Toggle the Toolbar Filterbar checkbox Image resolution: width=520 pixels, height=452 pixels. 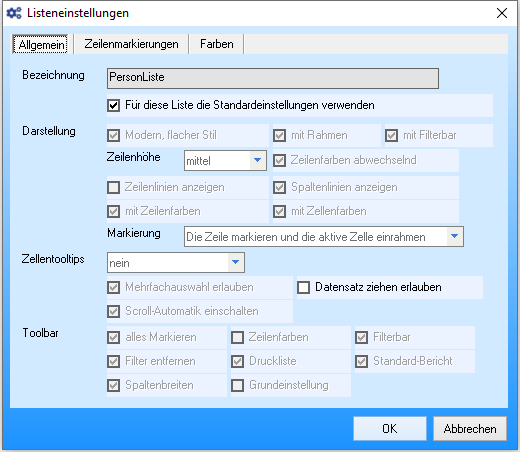362,337
